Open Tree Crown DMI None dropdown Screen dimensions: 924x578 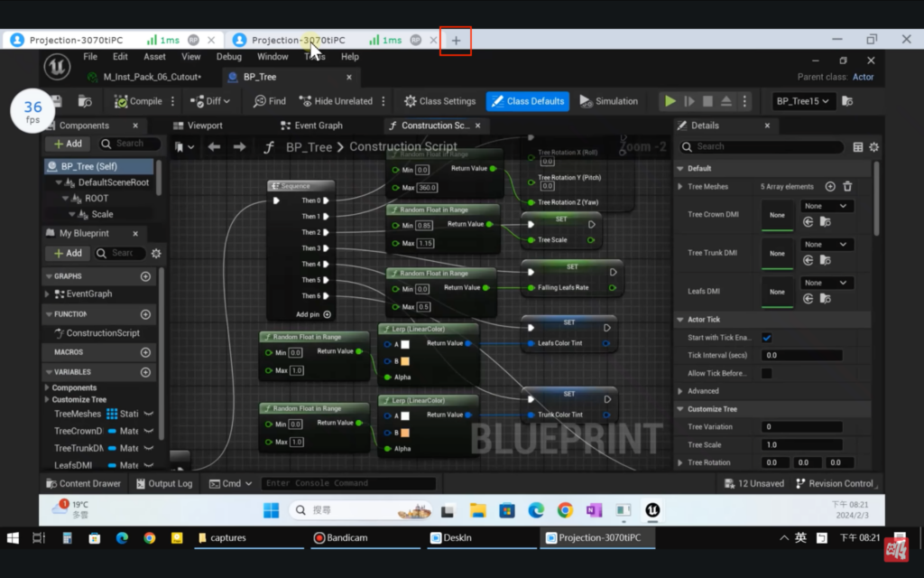tap(826, 207)
